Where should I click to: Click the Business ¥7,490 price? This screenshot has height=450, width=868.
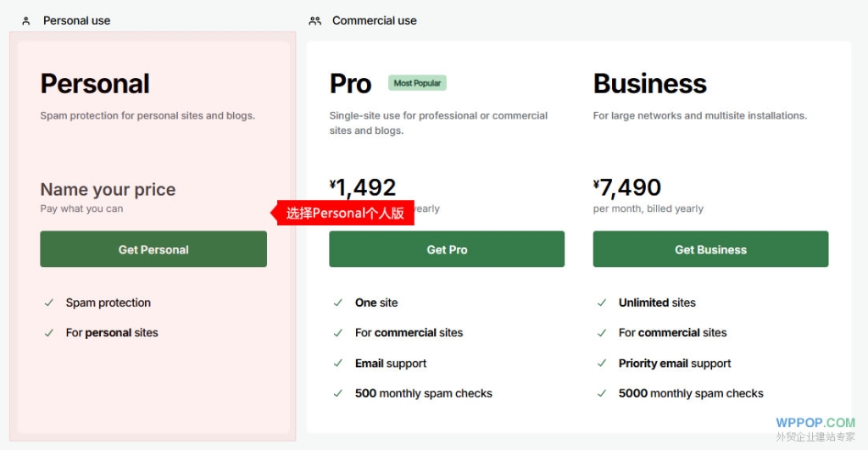627,187
